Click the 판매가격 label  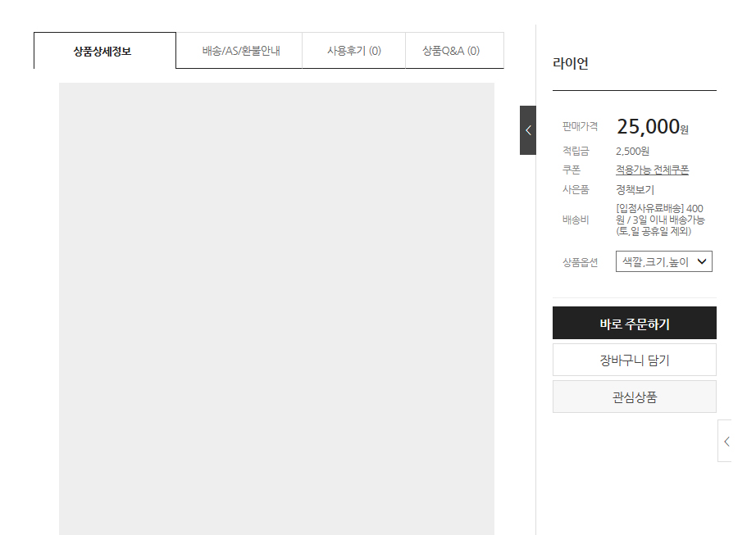[x=580, y=127]
